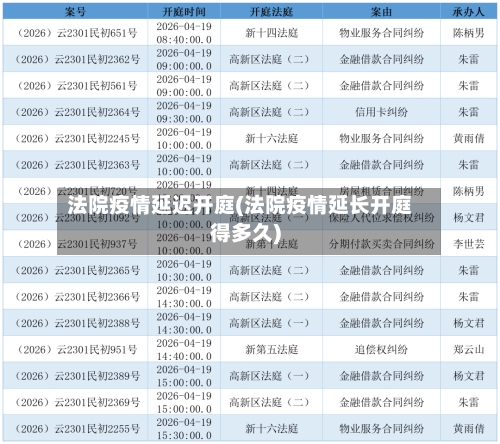The image size is (500, 444).
Task: Click the 分期付款买卖合同纠纷 cause cell
Action: pyautogui.click(x=381, y=244)
